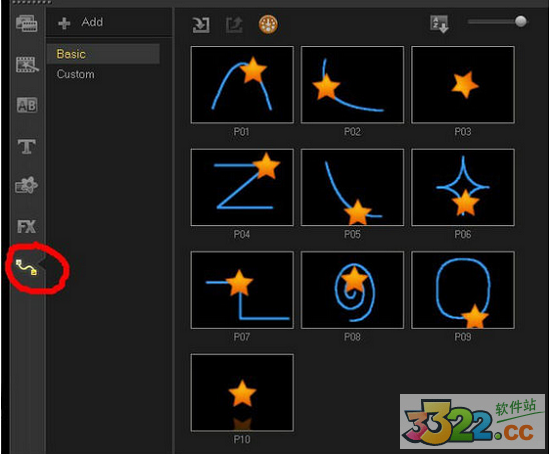Select the circled Path library icon

(x=27, y=267)
